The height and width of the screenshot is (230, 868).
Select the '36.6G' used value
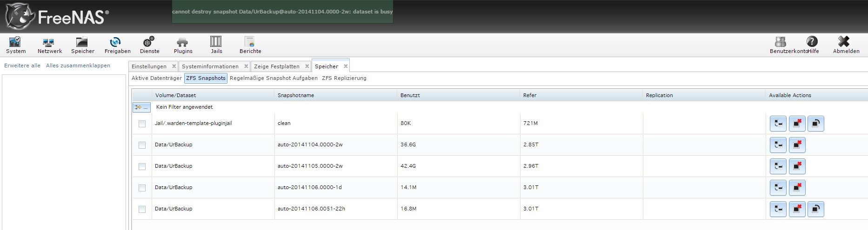408,145
